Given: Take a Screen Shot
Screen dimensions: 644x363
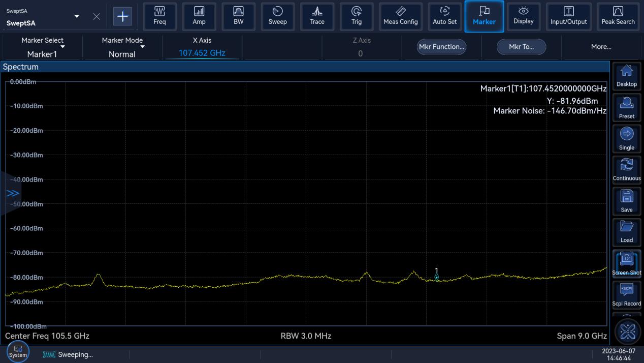Looking at the screenshot, I should pyautogui.click(x=626, y=263).
